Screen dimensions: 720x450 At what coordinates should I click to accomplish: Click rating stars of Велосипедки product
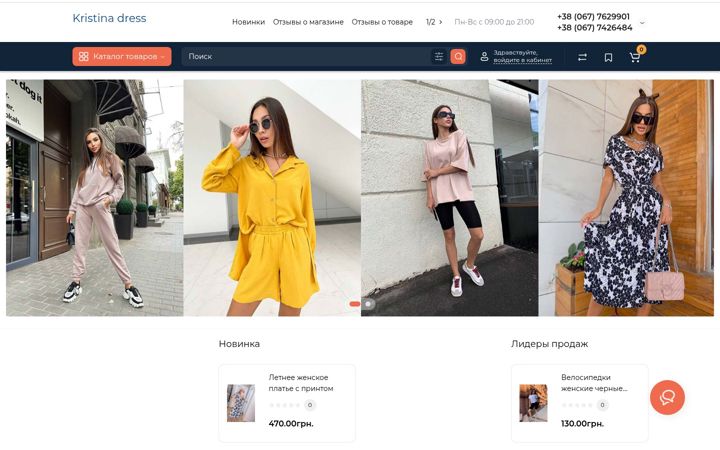click(x=577, y=405)
